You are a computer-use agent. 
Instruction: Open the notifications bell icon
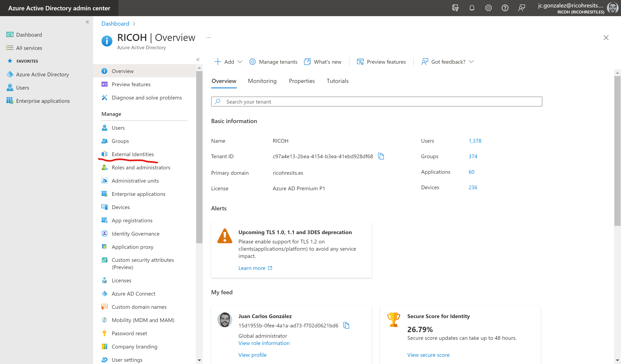pyautogui.click(x=472, y=8)
